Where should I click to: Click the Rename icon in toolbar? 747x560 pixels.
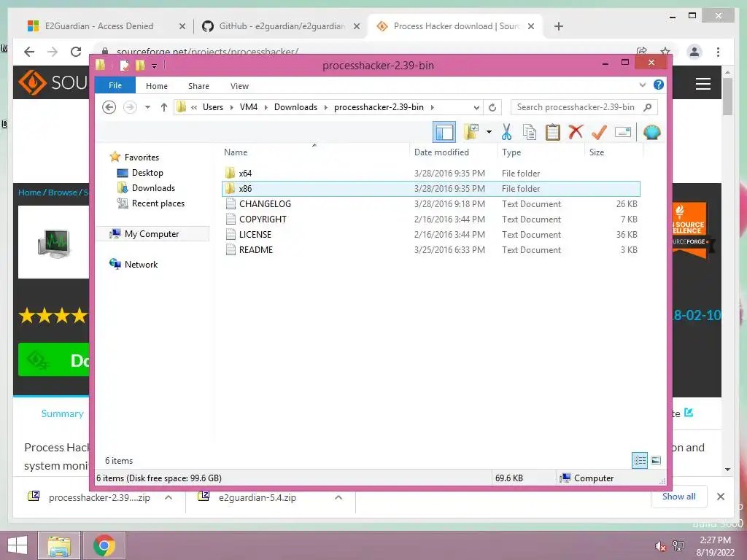click(x=623, y=132)
